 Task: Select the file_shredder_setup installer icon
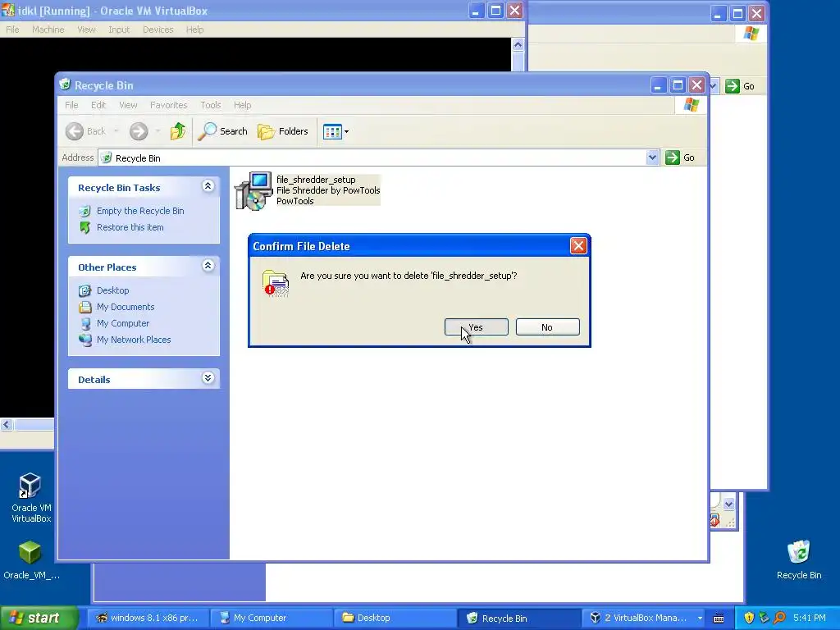pyautogui.click(x=253, y=190)
